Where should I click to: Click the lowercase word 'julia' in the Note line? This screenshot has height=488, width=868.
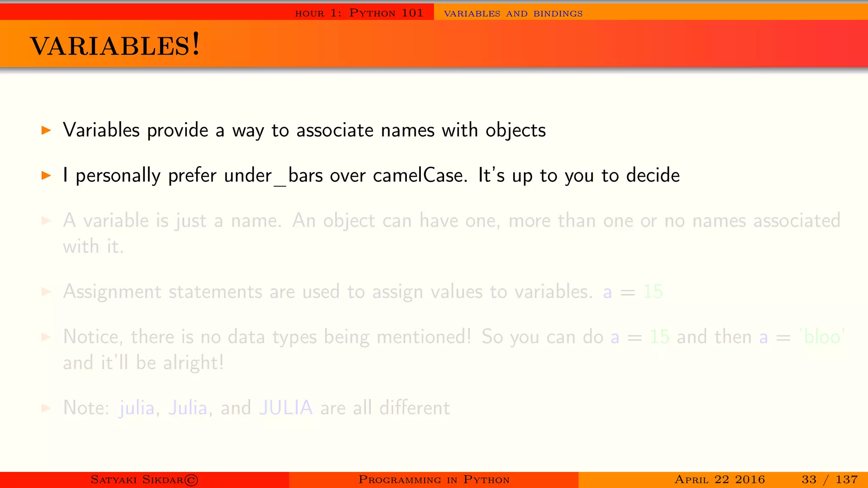coord(136,408)
